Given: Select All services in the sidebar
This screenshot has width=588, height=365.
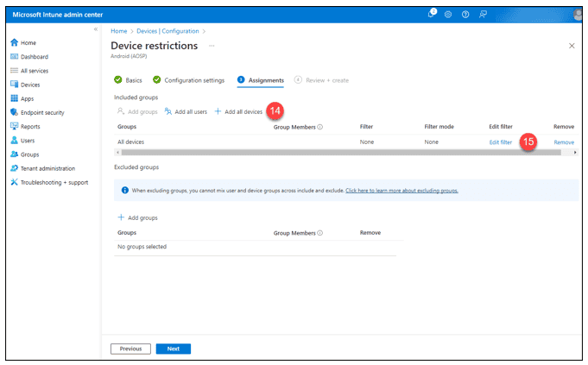Looking at the screenshot, I should [x=35, y=71].
